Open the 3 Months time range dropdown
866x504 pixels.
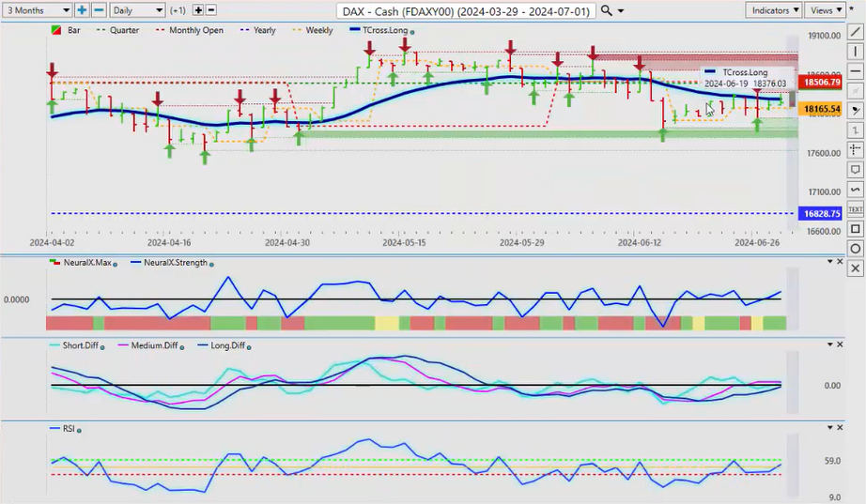(x=37, y=10)
